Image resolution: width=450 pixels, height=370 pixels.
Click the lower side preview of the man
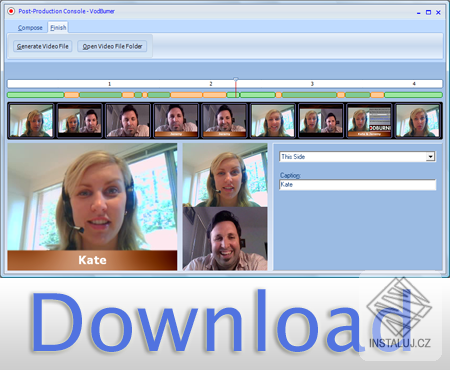225,239
